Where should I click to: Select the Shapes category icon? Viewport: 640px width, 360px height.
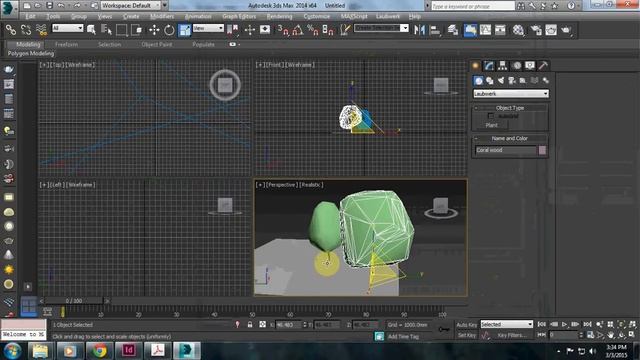click(x=489, y=80)
